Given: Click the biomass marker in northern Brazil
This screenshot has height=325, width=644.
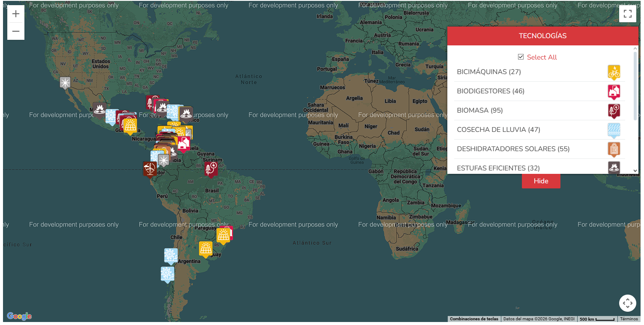Looking at the screenshot, I should 210,168.
